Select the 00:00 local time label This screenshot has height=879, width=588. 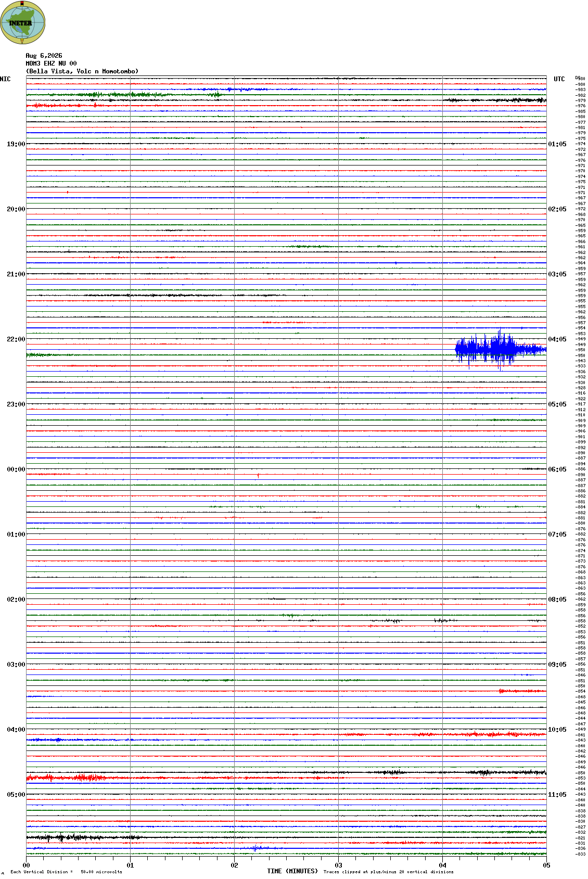(x=16, y=469)
